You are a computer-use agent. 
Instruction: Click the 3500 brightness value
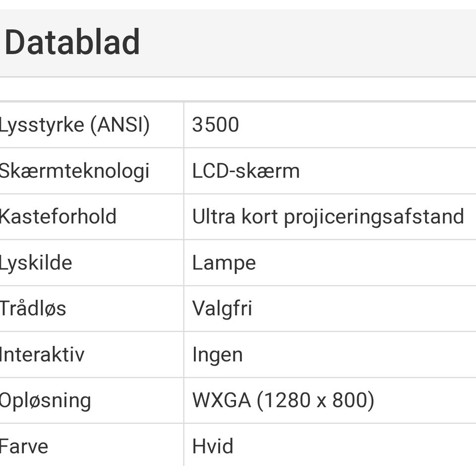coord(215,125)
